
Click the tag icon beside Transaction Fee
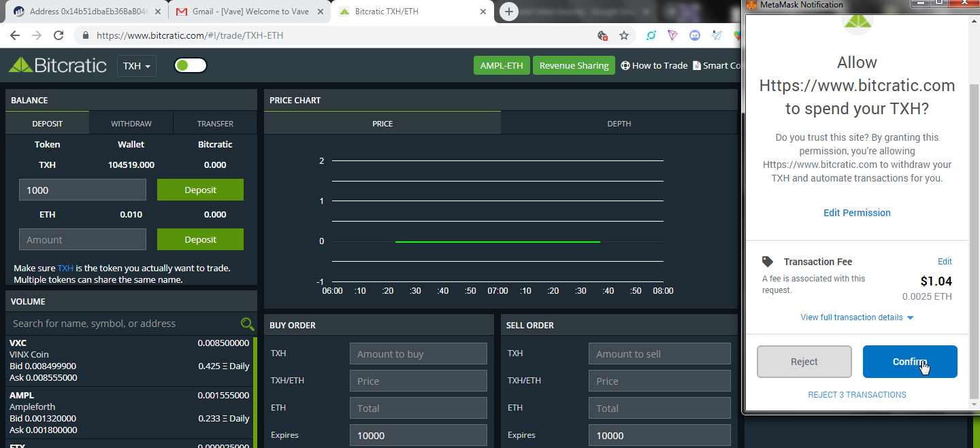point(768,262)
